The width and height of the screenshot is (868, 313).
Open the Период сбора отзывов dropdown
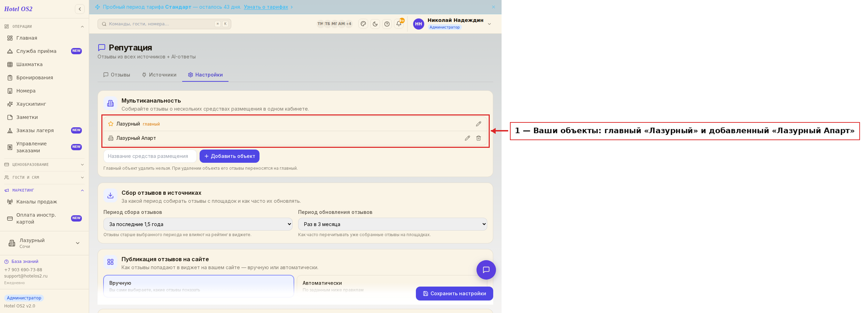coord(198,224)
